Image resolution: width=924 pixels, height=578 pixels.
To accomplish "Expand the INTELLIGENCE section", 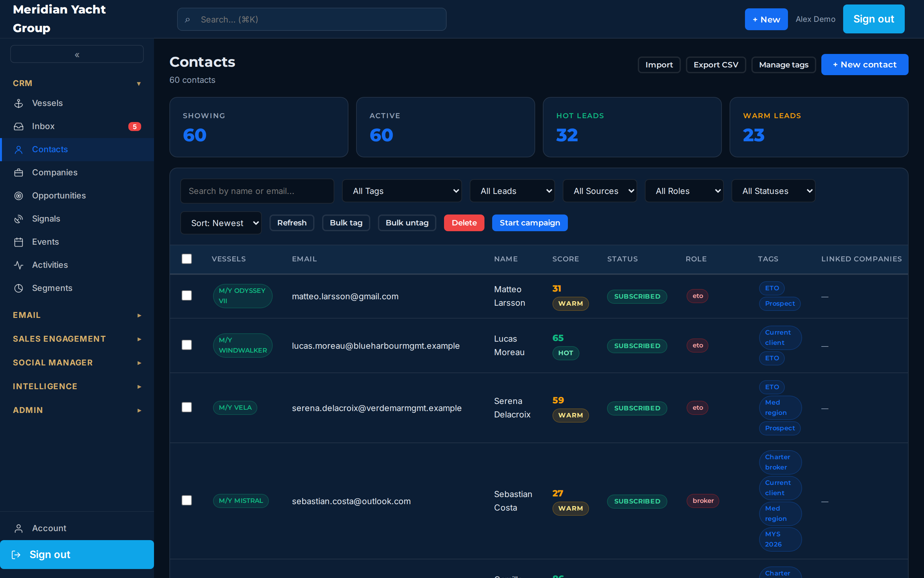I will coord(77,387).
